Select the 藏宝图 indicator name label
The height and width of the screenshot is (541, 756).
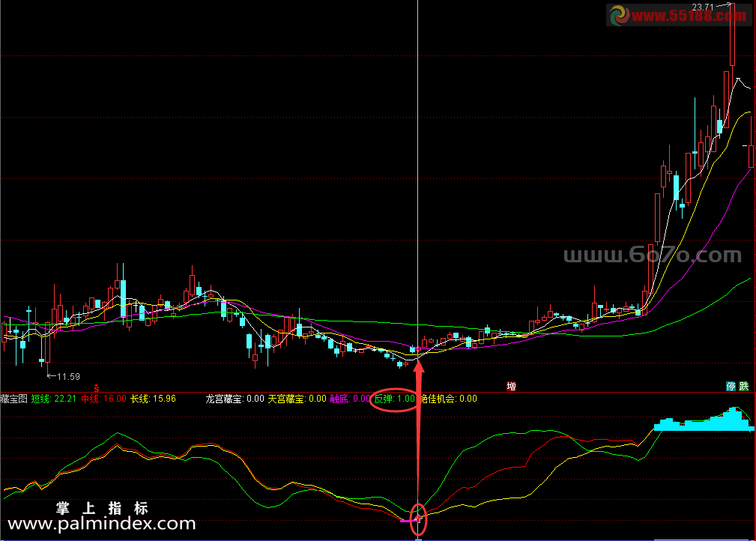coord(14,399)
